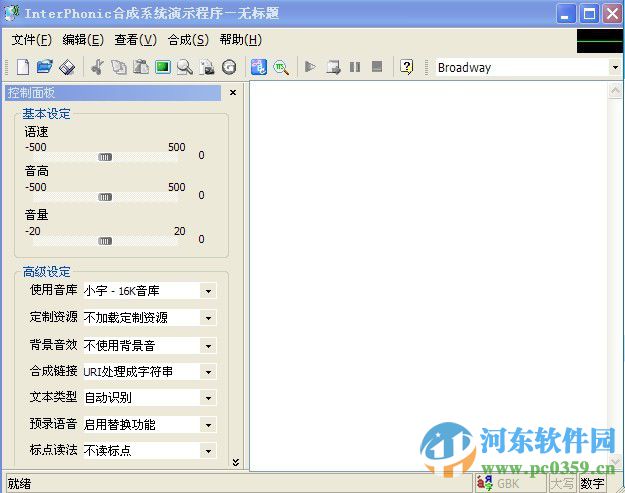Click the 数字 status bar indicator
This screenshot has height=493, width=625.
[x=592, y=483]
